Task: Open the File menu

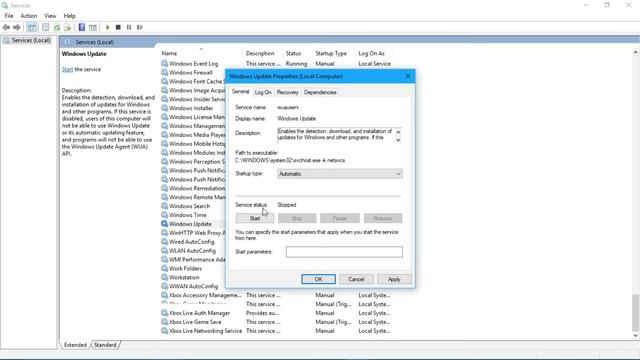Action: [x=9, y=16]
